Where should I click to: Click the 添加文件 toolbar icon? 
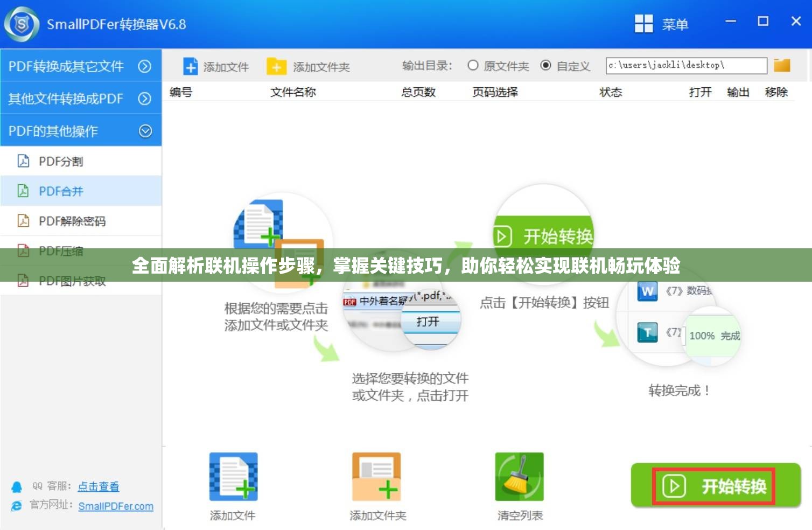click(x=215, y=66)
